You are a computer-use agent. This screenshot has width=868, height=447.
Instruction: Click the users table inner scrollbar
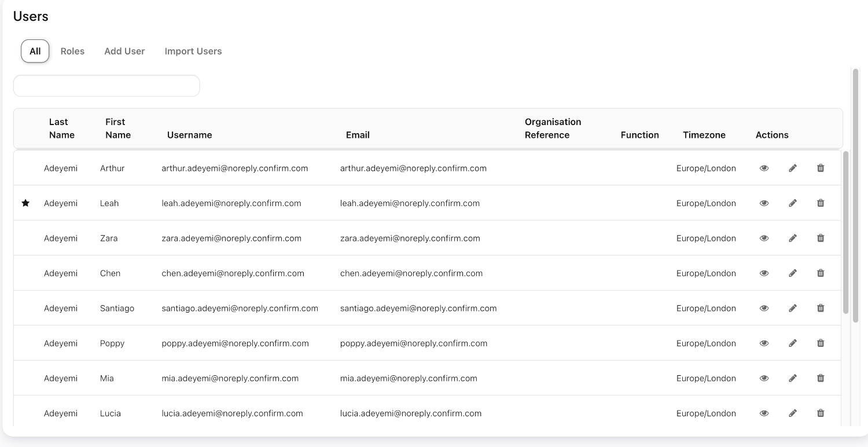[x=846, y=233]
